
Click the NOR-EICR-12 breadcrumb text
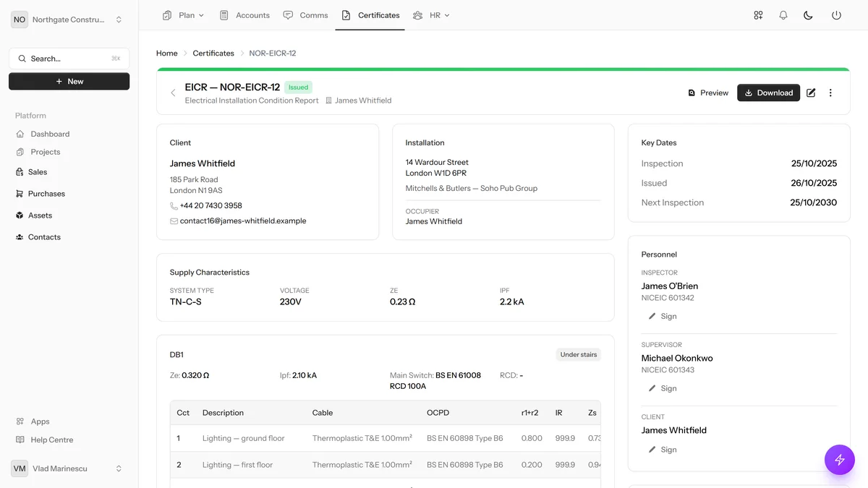pyautogui.click(x=273, y=53)
